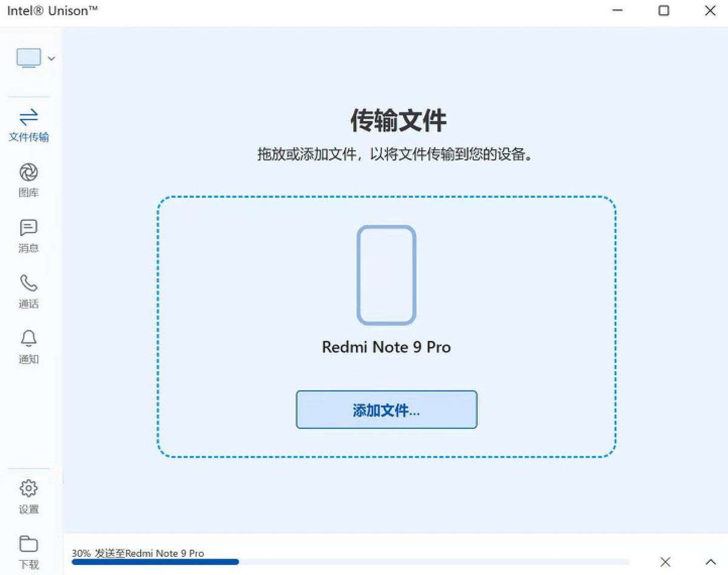Cancel the ongoing file transfer
The height and width of the screenshot is (575, 728).
tap(665, 562)
